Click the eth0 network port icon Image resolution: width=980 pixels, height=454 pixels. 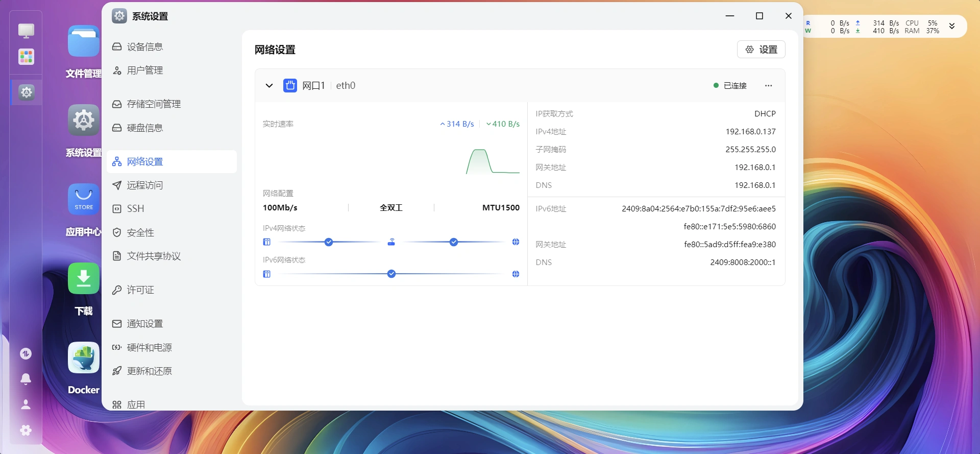pos(290,85)
